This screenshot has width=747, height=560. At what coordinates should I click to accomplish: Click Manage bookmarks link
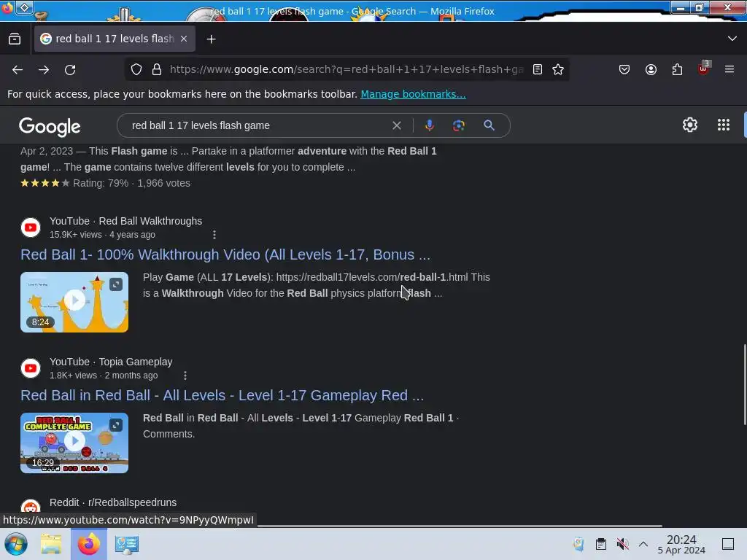click(413, 94)
